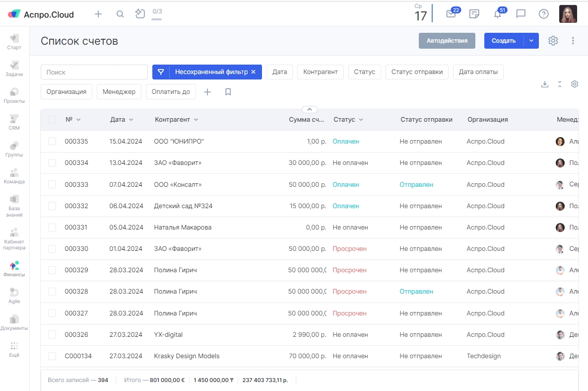This screenshot has height=391, width=588.
Task: Toggle the select-all checkbox in table header
Action: click(x=52, y=120)
